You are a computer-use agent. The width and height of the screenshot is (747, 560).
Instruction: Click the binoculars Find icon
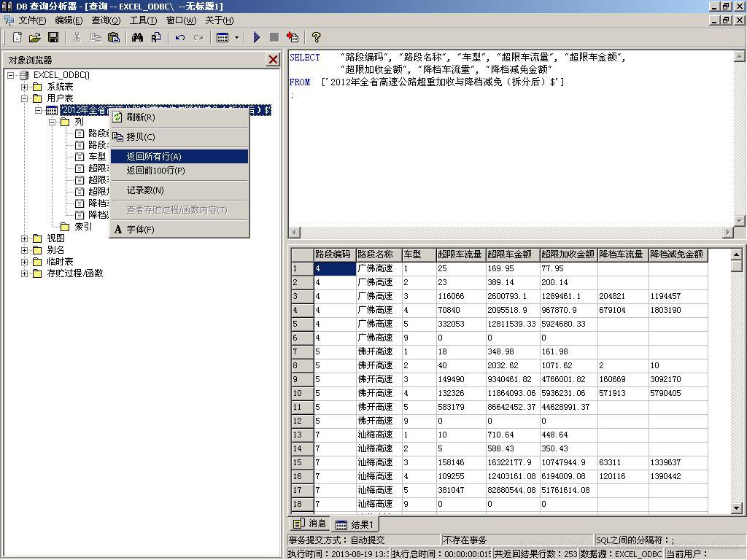138,37
